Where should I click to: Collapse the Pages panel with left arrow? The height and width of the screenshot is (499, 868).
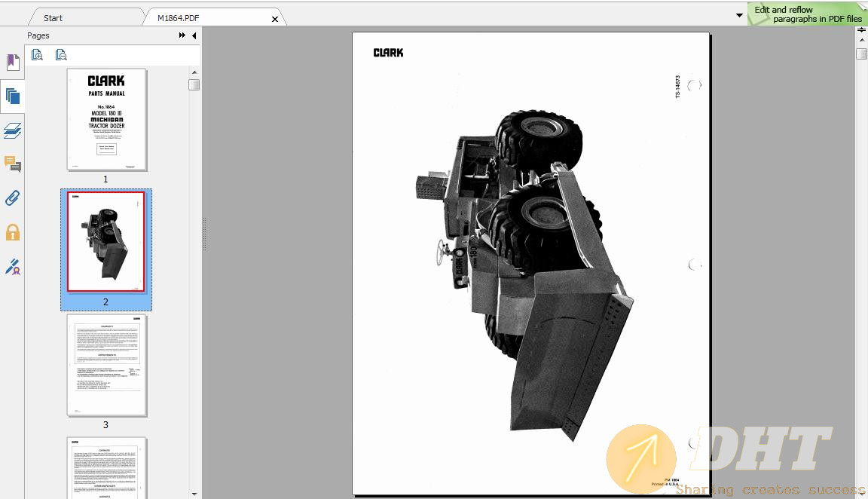point(194,35)
